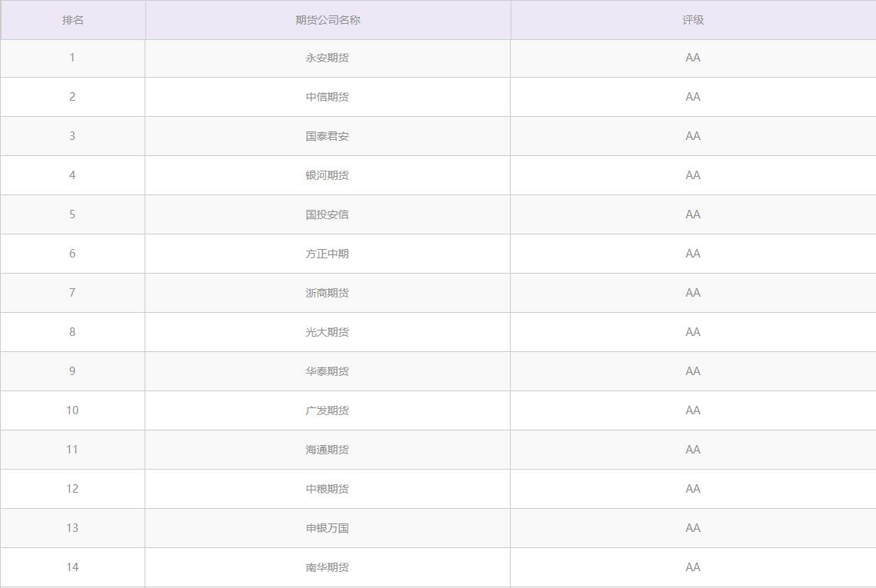This screenshot has width=876, height=588.
Task: Select the AA rating for 广发期货
Action: pyautogui.click(x=693, y=410)
